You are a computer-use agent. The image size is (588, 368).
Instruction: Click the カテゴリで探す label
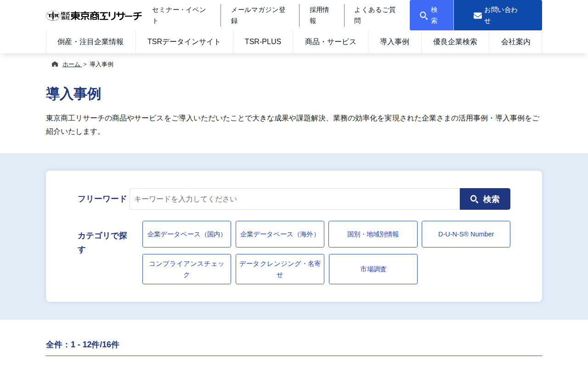click(x=103, y=243)
